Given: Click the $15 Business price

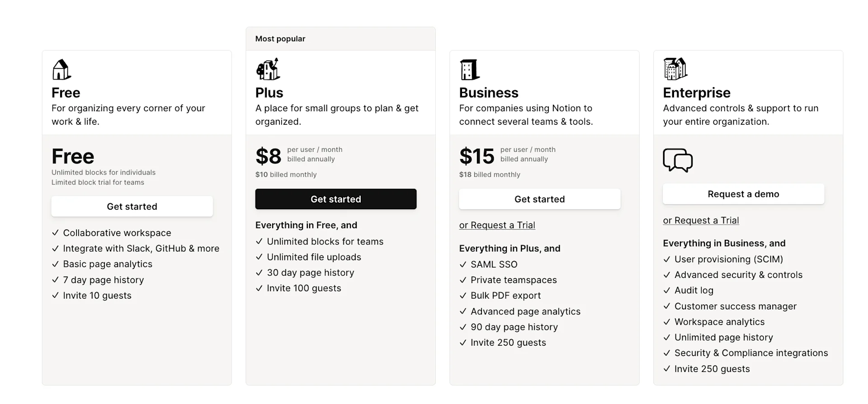Looking at the screenshot, I should tap(476, 156).
